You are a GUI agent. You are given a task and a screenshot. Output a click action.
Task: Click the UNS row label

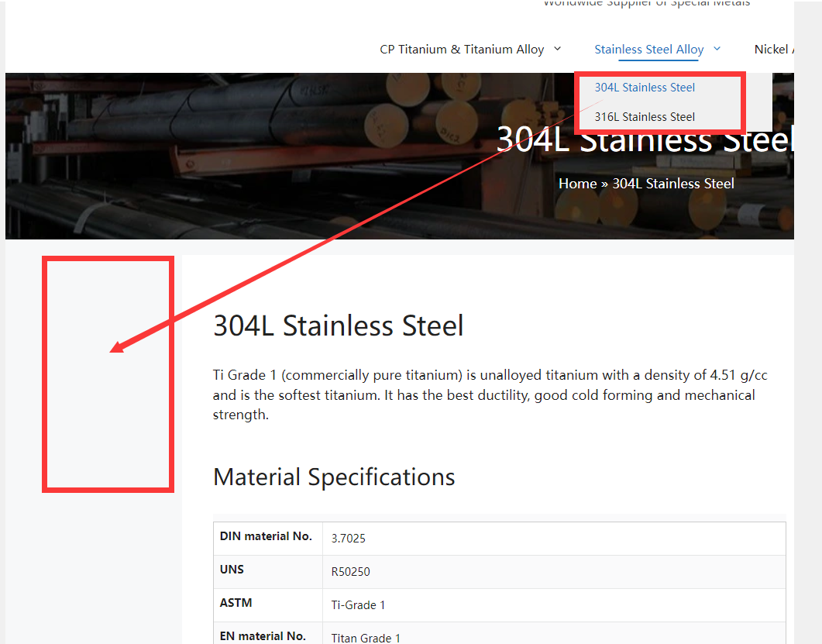coord(232,570)
